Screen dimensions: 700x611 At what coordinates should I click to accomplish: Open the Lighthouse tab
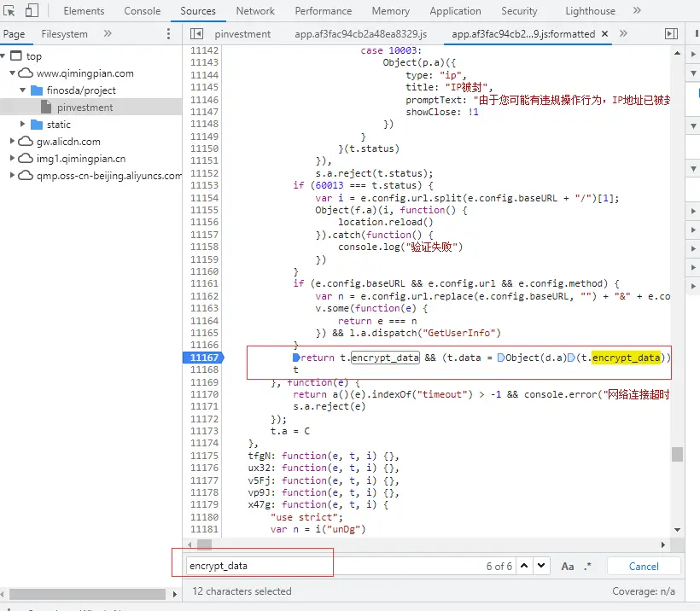590,11
